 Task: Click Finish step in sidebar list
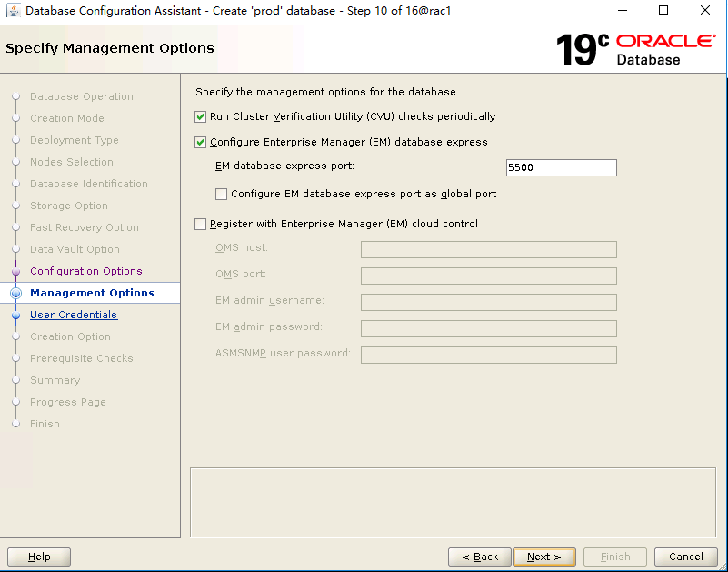pos(45,424)
